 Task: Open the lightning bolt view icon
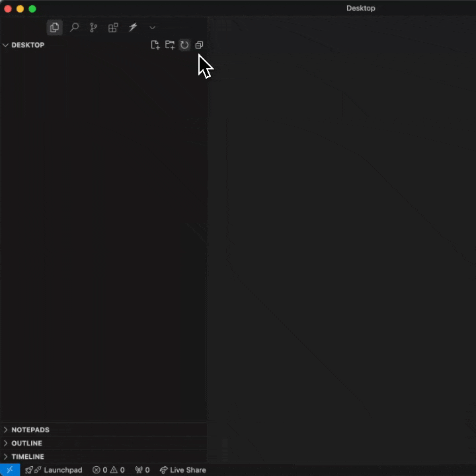(x=133, y=27)
